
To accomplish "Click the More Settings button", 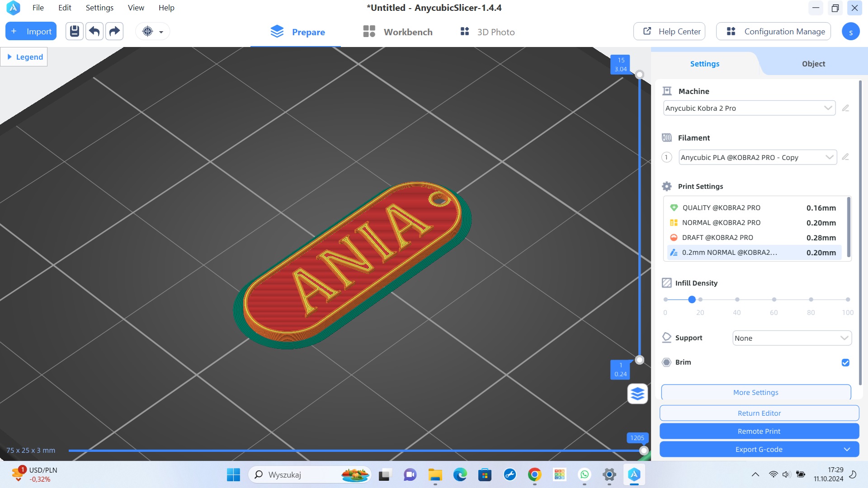I will point(755,392).
